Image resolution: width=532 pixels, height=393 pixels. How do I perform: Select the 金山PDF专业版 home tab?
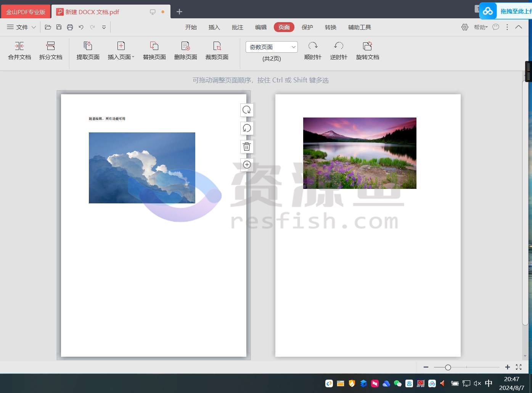(26, 12)
